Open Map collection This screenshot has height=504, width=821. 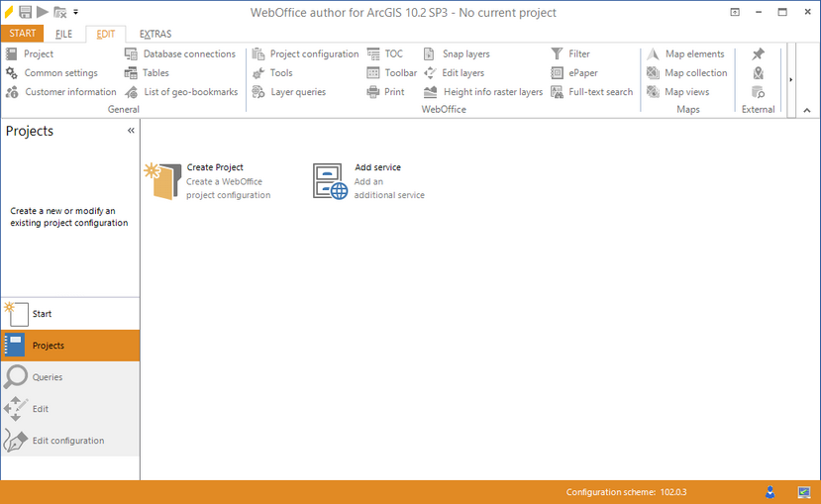coord(687,72)
